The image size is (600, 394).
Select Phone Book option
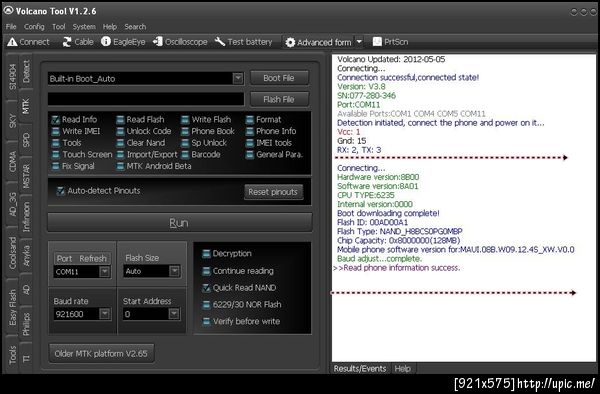coord(185,132)
